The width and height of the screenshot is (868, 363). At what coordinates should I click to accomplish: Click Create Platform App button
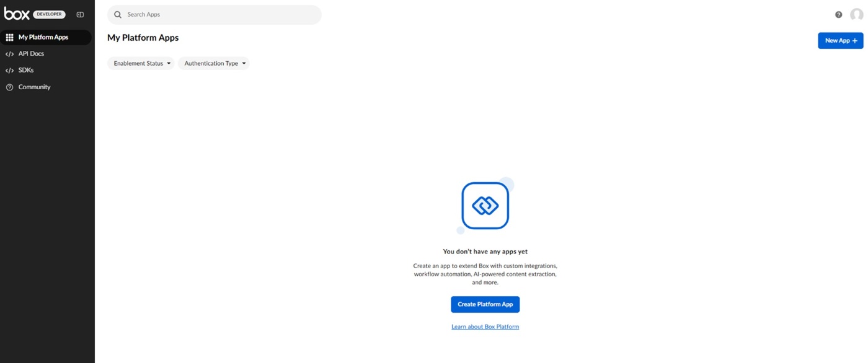coord(485,304)
